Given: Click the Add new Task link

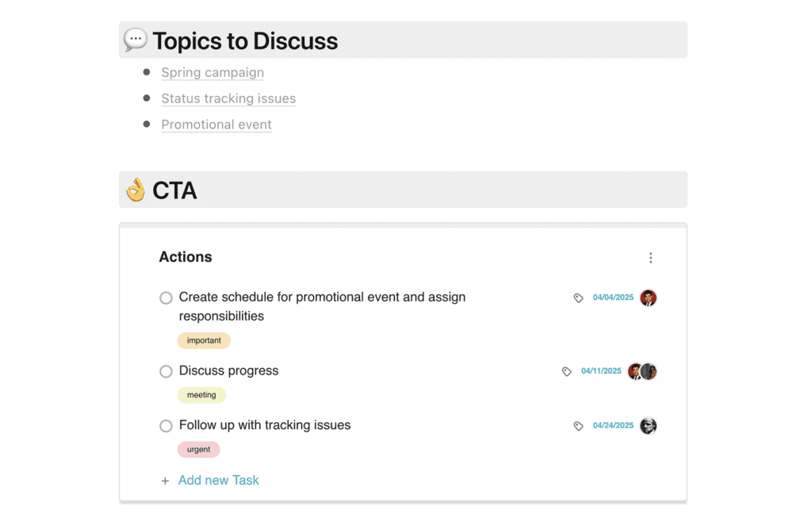Looking at the screenshot, I should tap(219, 480).
